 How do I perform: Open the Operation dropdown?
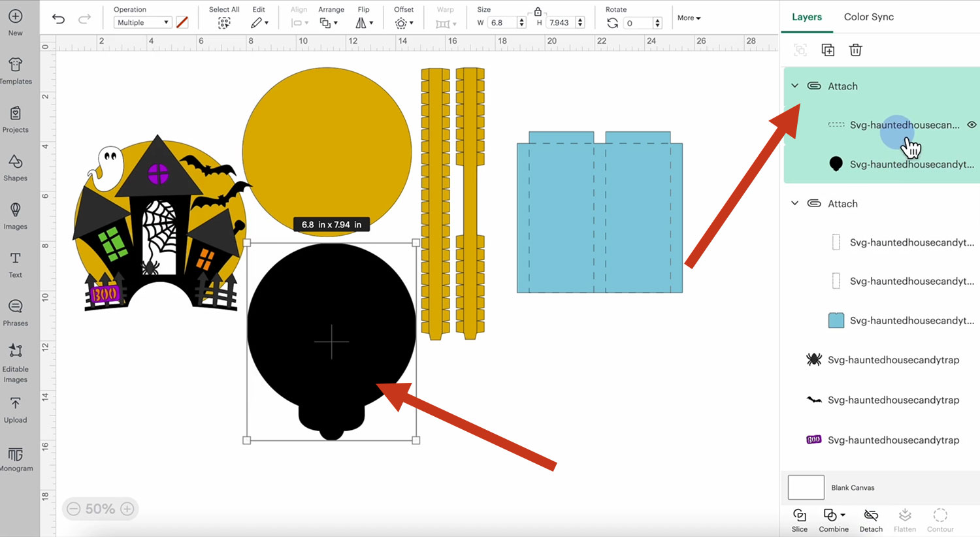click(142, 22)
